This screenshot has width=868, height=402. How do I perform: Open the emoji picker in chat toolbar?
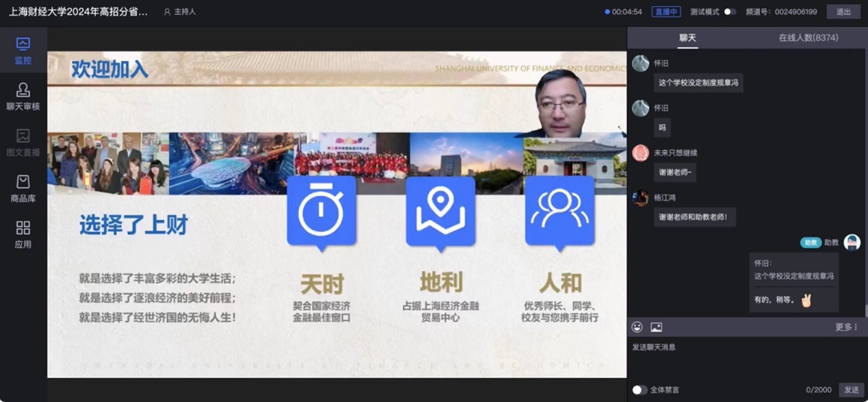pyautogui.click(x=637, y=327)
